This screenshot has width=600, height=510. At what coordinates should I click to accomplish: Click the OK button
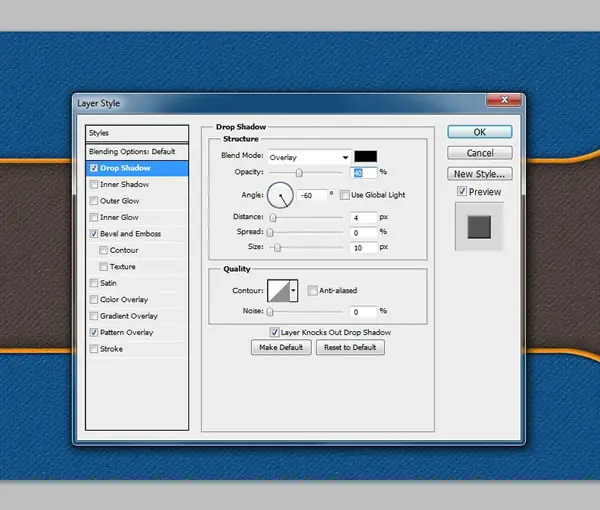(x=479, y=132)
